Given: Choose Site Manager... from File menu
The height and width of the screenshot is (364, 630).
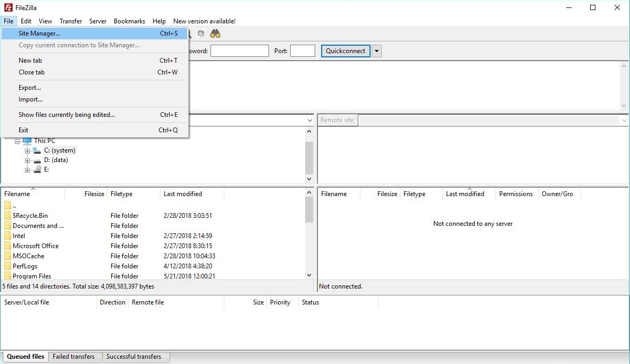Looking at the screenshot, I should pyautogui.click(x=95, y=33).
